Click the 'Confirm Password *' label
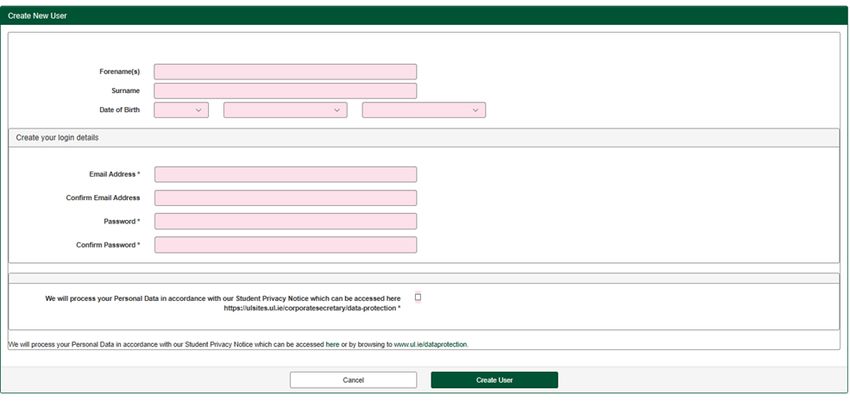 coord(108,245)
